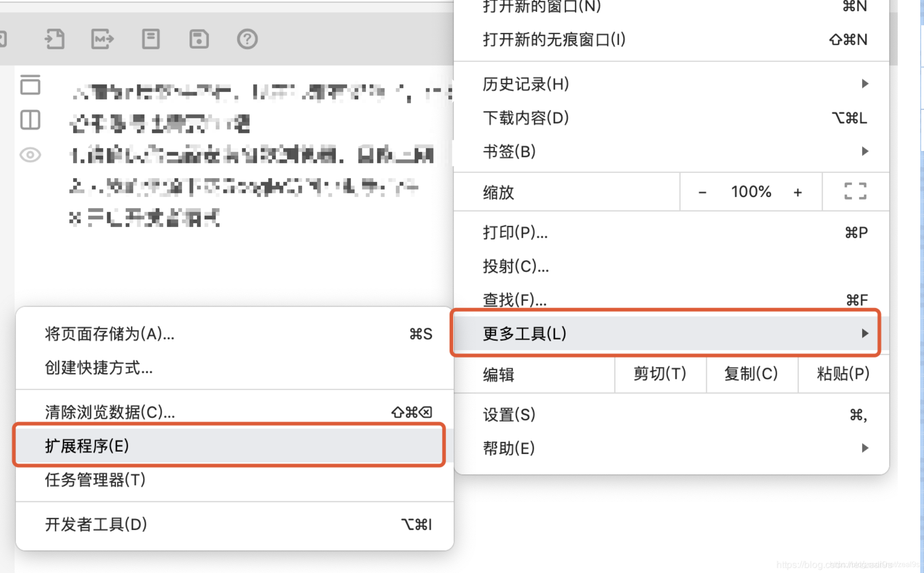Click the single-pane layout icon in sidebar

pyautogui.click(x=30, y=85)
